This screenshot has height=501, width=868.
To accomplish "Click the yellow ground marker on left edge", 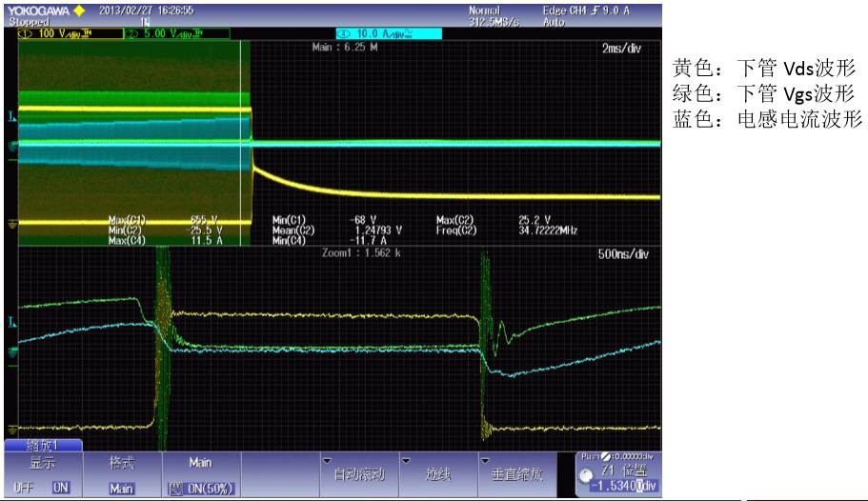I will [12, 223].
